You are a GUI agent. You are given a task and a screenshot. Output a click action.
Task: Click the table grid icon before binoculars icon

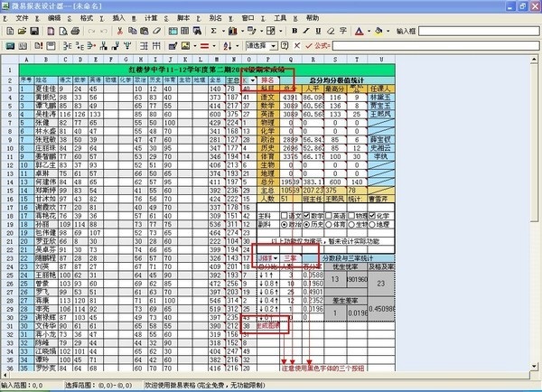185,31
